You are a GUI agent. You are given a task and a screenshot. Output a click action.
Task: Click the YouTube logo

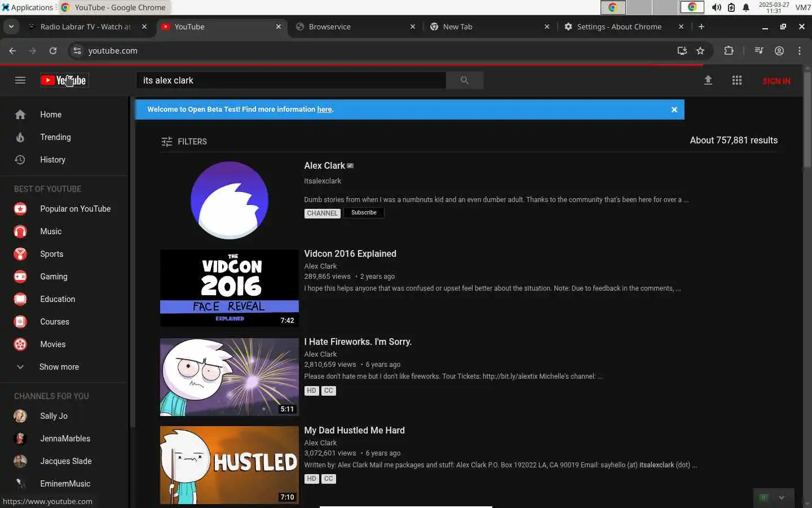64,80
